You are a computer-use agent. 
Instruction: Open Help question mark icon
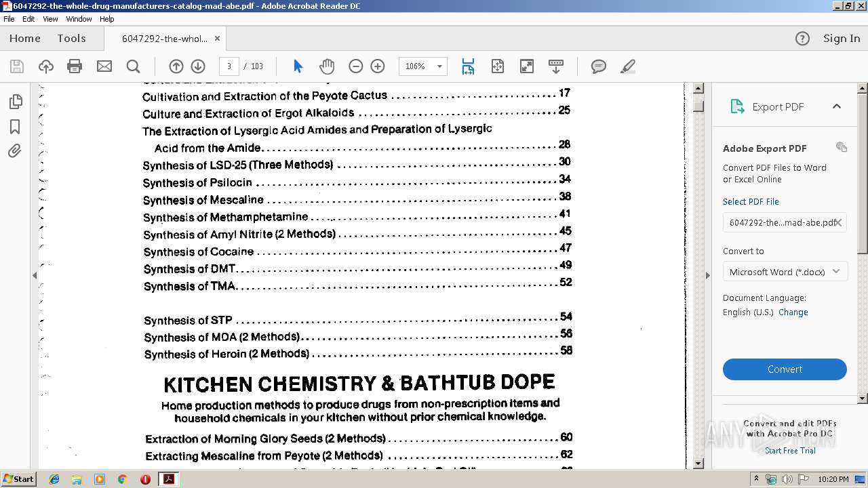[802, 39]
